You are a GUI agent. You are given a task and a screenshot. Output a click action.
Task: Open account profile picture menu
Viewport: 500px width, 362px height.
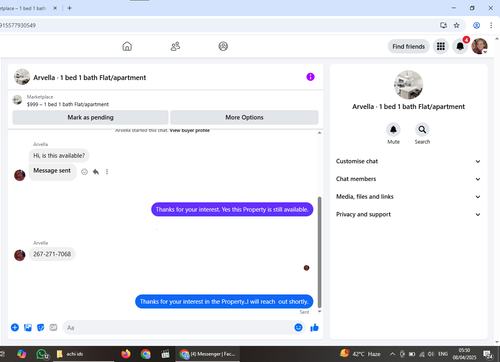[x=479, y=46]
